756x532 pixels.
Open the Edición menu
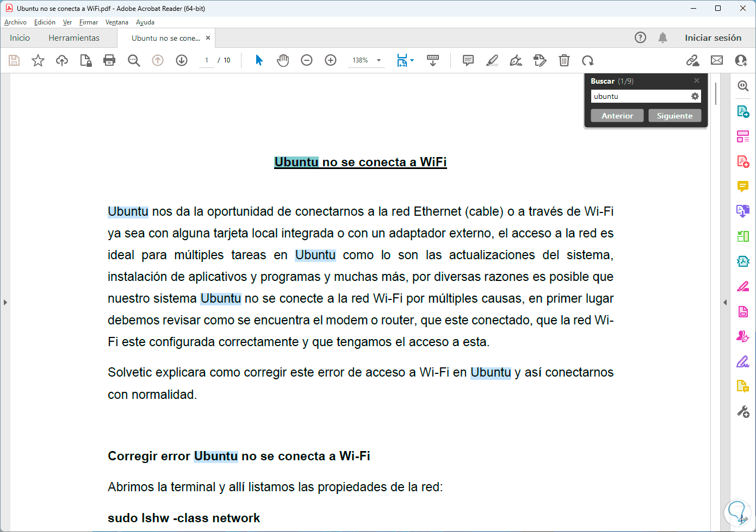click(45, 22)
